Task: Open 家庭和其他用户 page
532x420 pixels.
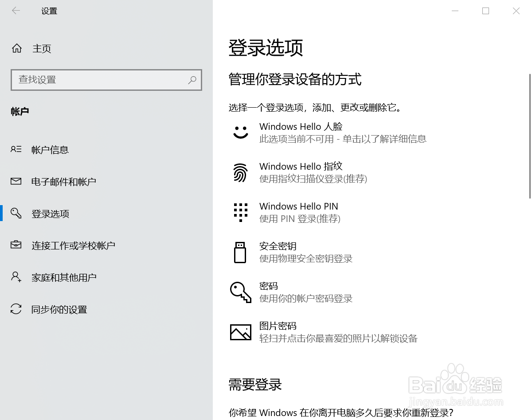Action: [64, 277]
